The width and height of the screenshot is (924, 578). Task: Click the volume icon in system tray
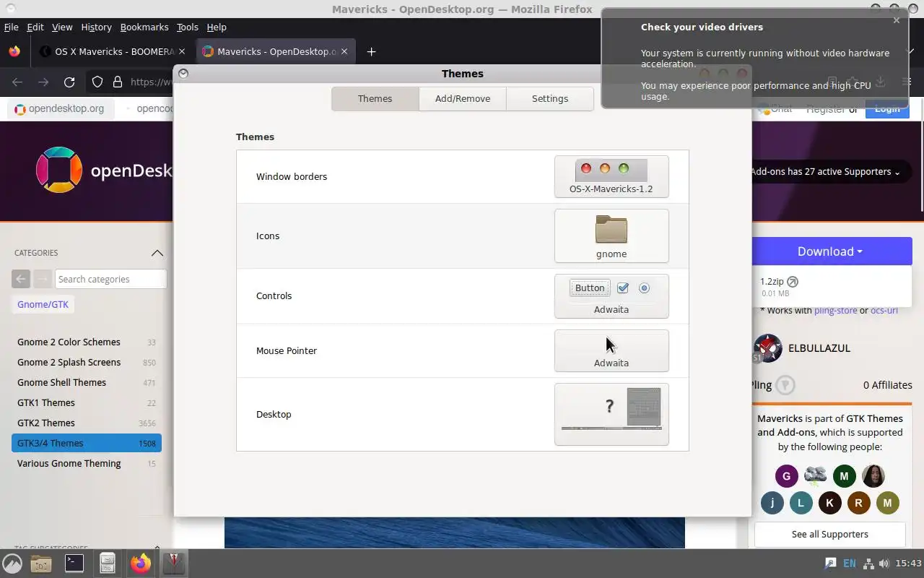pos(884,564)
